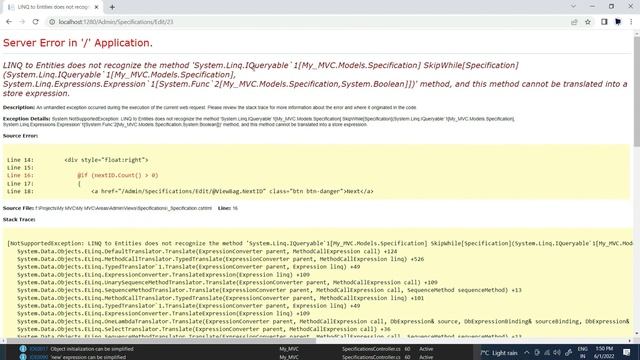
Task: Open Windows notification center
Action: click(x=627, y=352)
